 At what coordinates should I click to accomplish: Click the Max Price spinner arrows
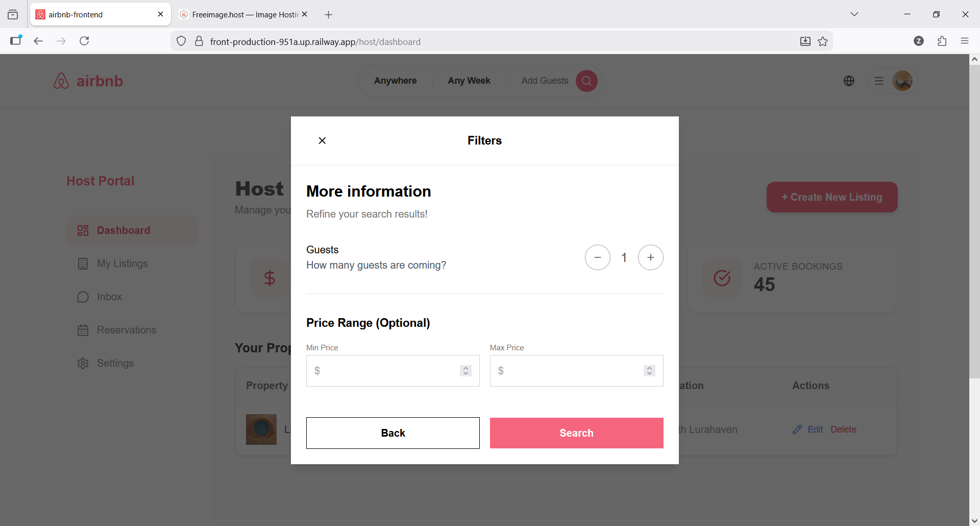coord(649,371)
